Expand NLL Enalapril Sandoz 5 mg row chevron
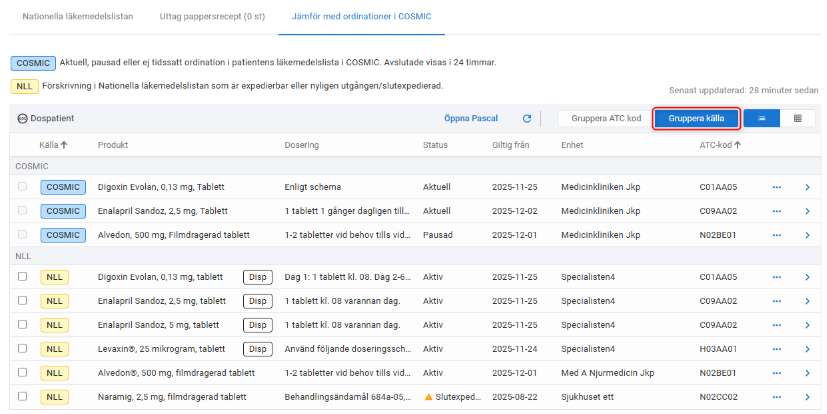The width and height of the screenshot is (827, 414). coord(807,325)
